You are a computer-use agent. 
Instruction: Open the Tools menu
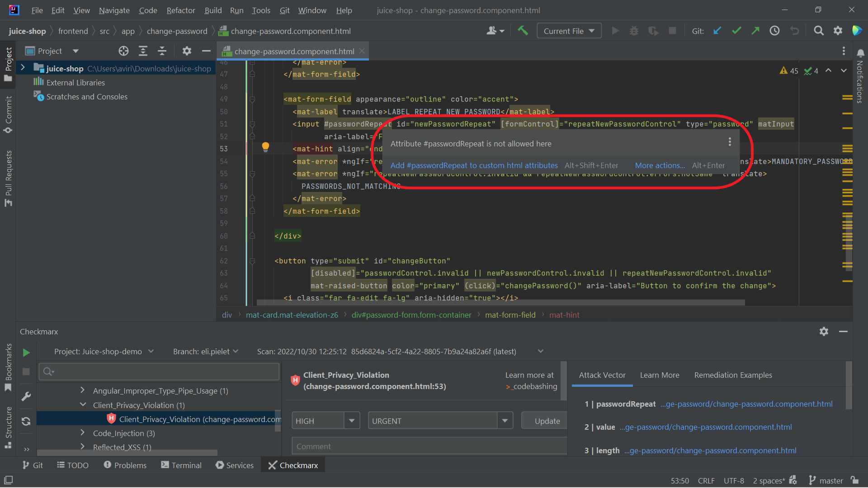point(261,10)
